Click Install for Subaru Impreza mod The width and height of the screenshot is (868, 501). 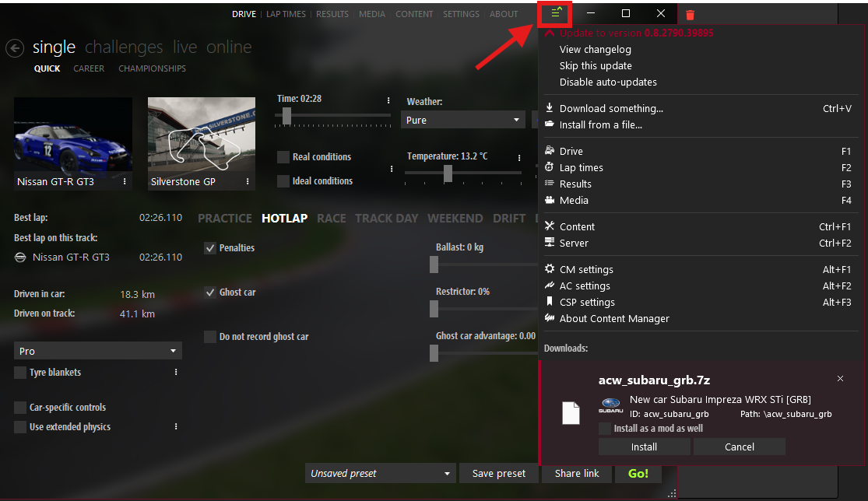pyautogui.click(x=645, y=447)
